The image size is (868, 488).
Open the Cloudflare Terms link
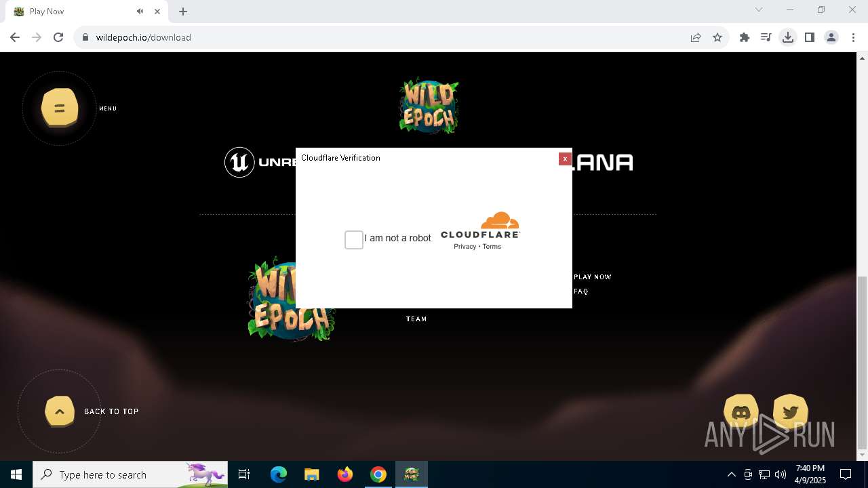492,247
